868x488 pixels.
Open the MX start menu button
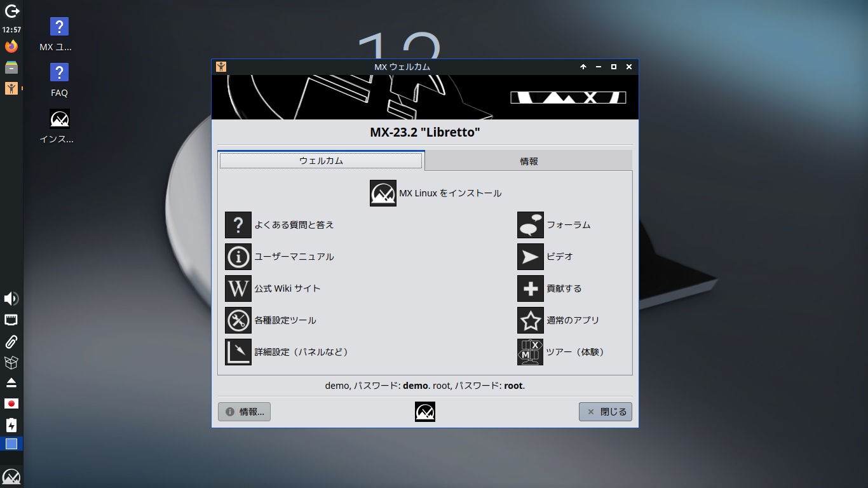[x=11, y=477]
